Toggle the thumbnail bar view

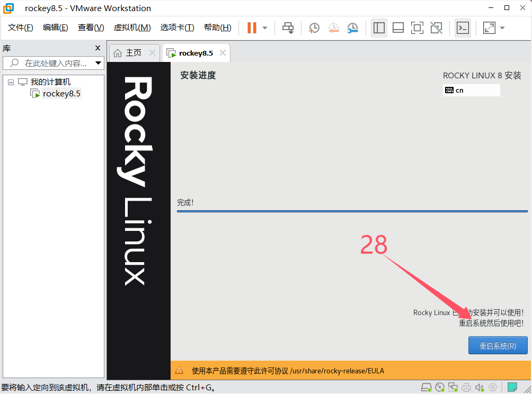coord(398,28)
